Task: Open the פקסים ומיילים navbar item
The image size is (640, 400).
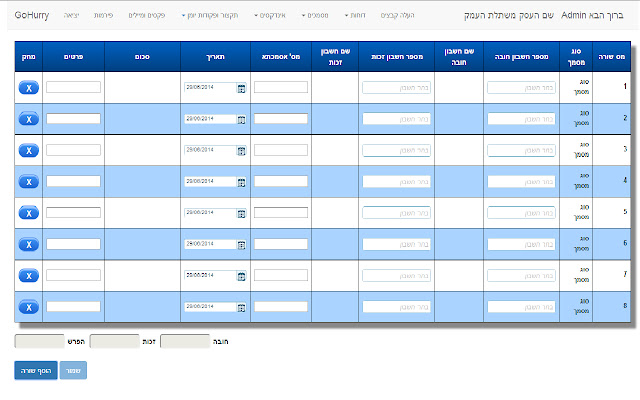Action: coord(147,16)
